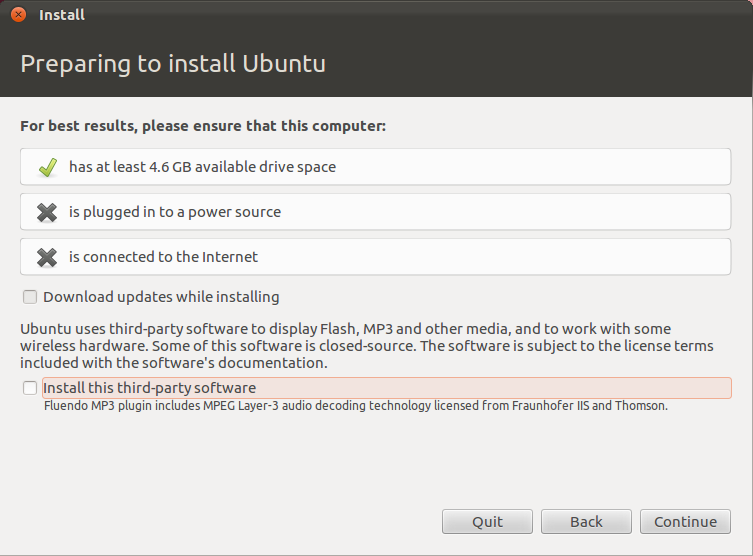Select the plugged in to power source text
This screenshot has width=753, height=556.
point(175,212)
